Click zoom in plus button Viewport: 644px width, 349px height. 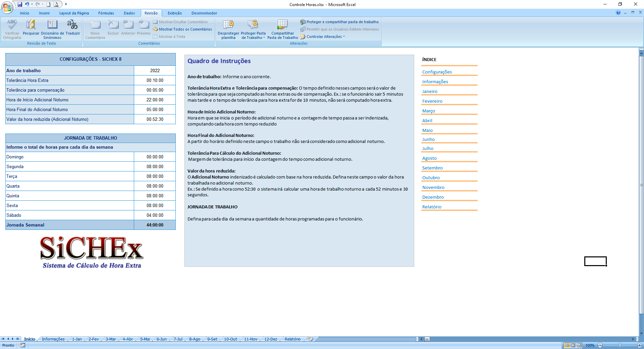click(640, 345)
